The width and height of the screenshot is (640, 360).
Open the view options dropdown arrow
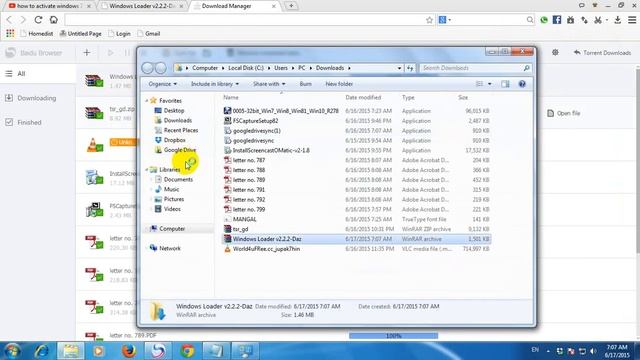point(489,84)
